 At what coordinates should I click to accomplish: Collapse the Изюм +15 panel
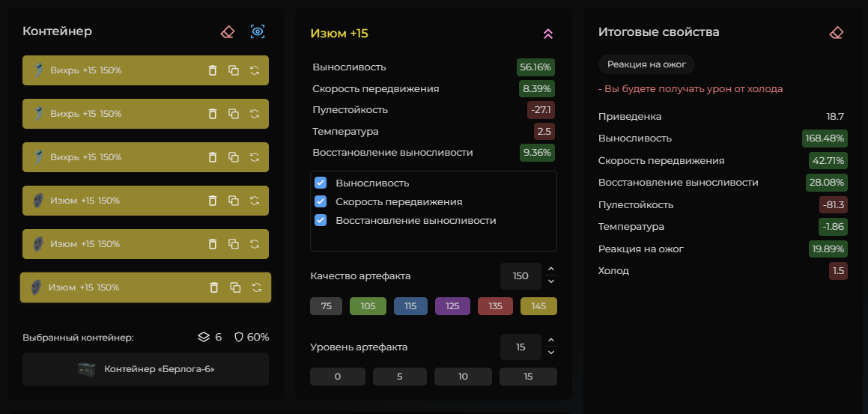(547, 34)
